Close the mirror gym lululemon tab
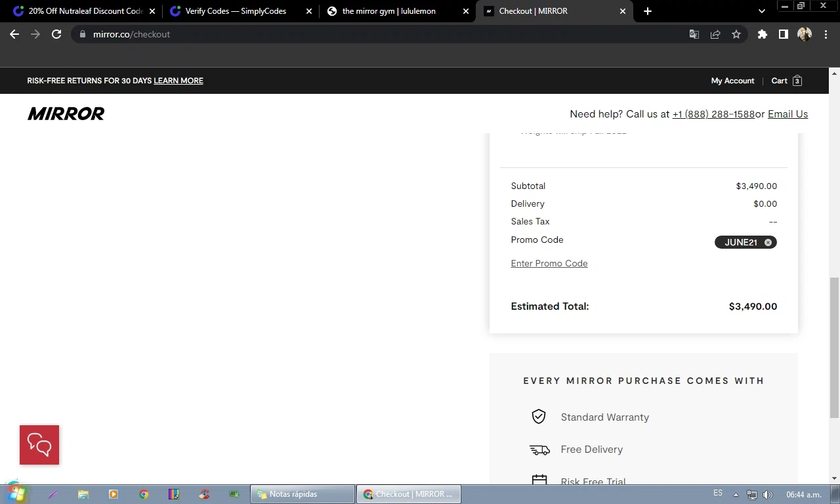The width and height of the screenshot is (840, 504). pos(466,11)
